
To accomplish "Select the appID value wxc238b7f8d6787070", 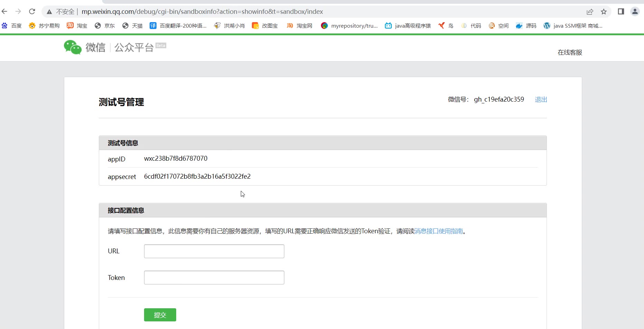I will [x=176, y=158].
